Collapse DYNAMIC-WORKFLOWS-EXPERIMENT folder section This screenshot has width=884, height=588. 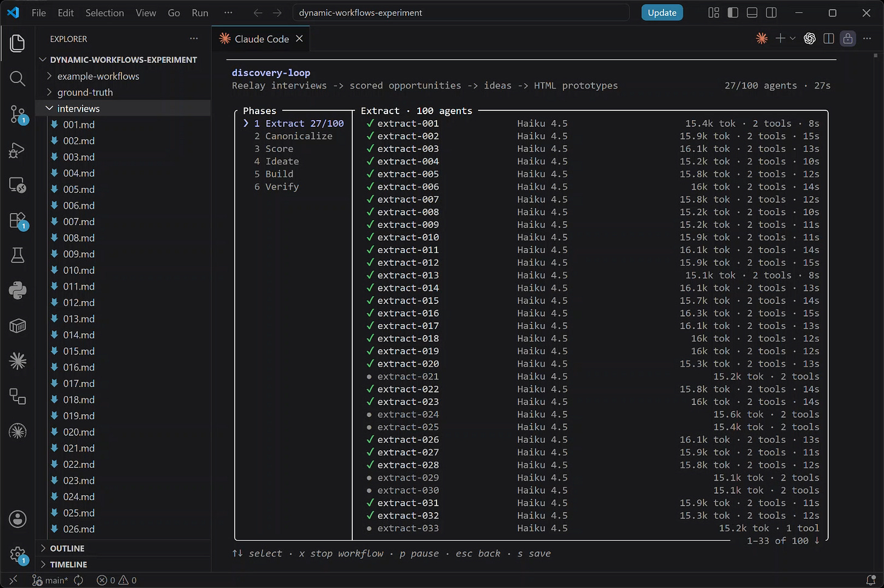coord(123,59)
